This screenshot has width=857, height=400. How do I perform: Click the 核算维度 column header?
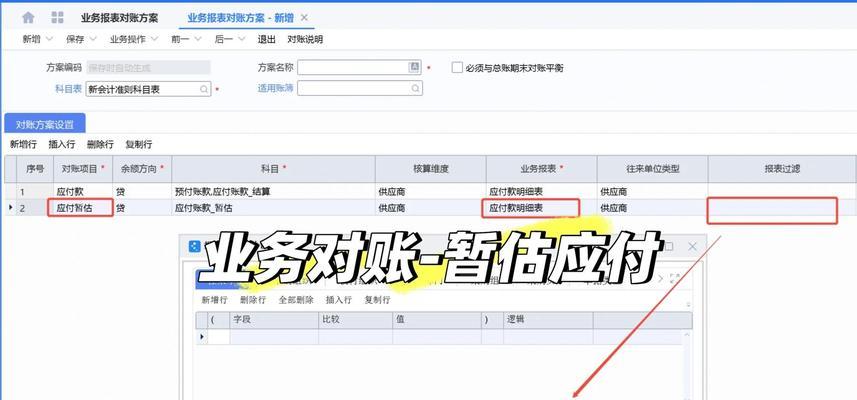click(431, 169)
